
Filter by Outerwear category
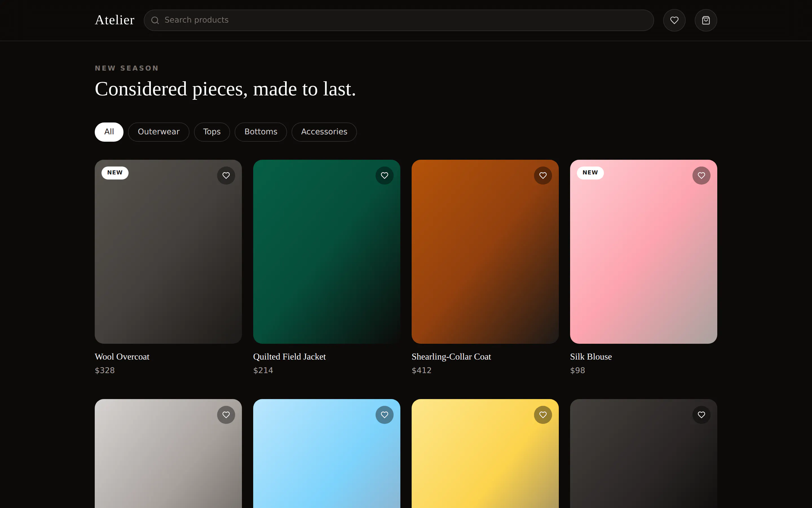click(159, 132)
